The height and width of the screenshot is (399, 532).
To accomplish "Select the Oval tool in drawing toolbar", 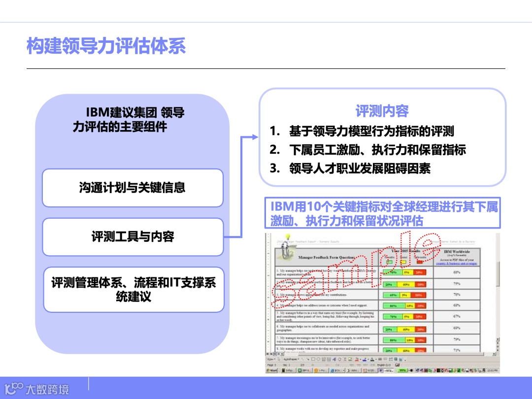I will [318, 359].
